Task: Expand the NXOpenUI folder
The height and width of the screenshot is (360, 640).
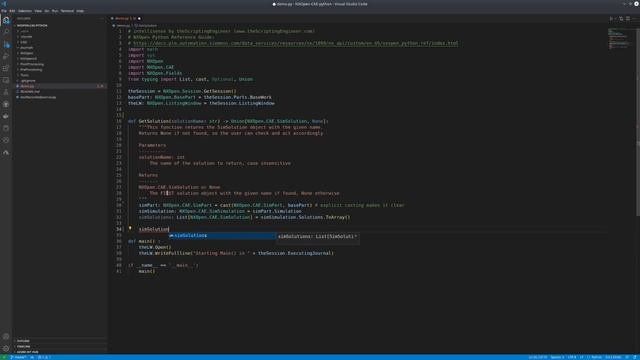Action: pyautogui.click(x=28, y=58)
